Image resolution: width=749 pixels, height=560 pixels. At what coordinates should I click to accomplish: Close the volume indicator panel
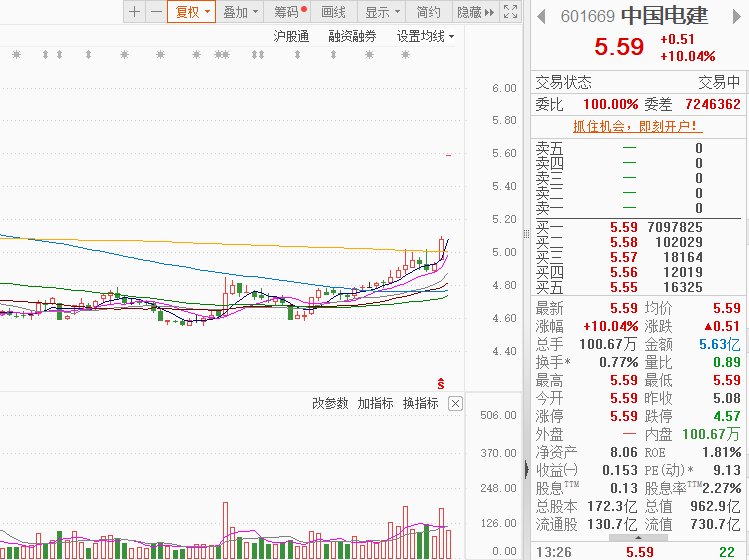(x=455, y=404)
